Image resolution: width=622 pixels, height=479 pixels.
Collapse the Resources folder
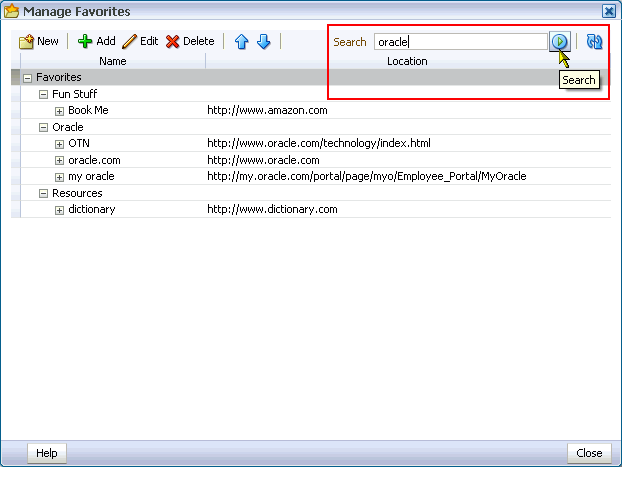click(43, 194)
